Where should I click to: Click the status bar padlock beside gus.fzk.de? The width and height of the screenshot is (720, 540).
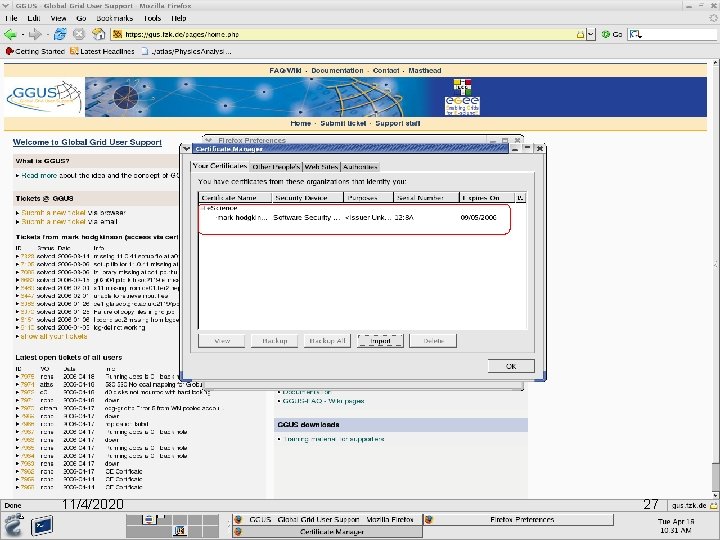click(713, 506)
